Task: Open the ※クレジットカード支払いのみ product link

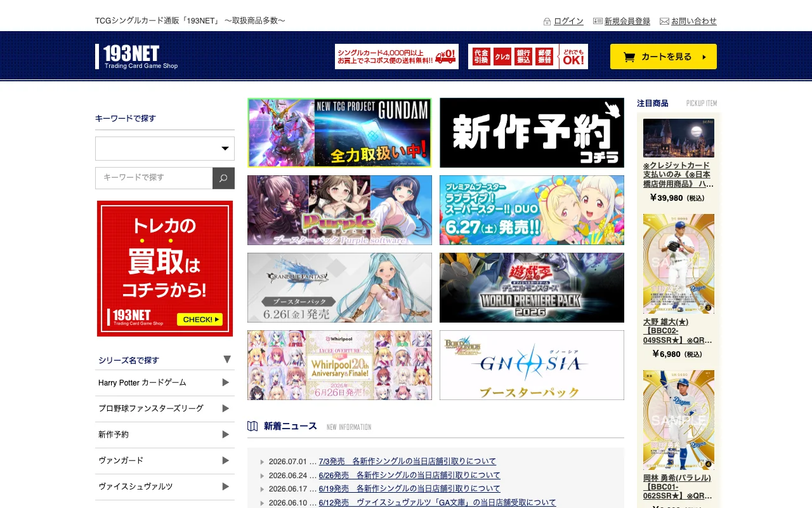Action: coord(678,175)
